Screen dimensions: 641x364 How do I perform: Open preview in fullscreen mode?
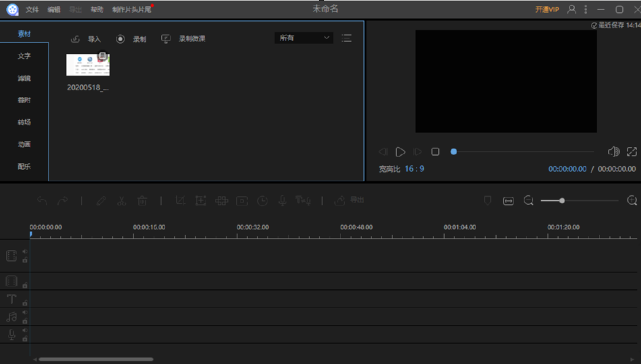632,152
